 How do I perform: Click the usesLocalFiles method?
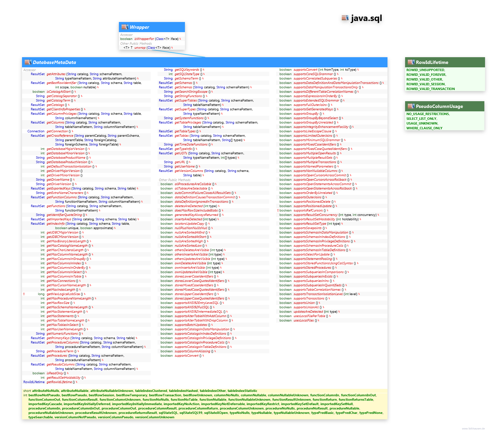(303, 320)
